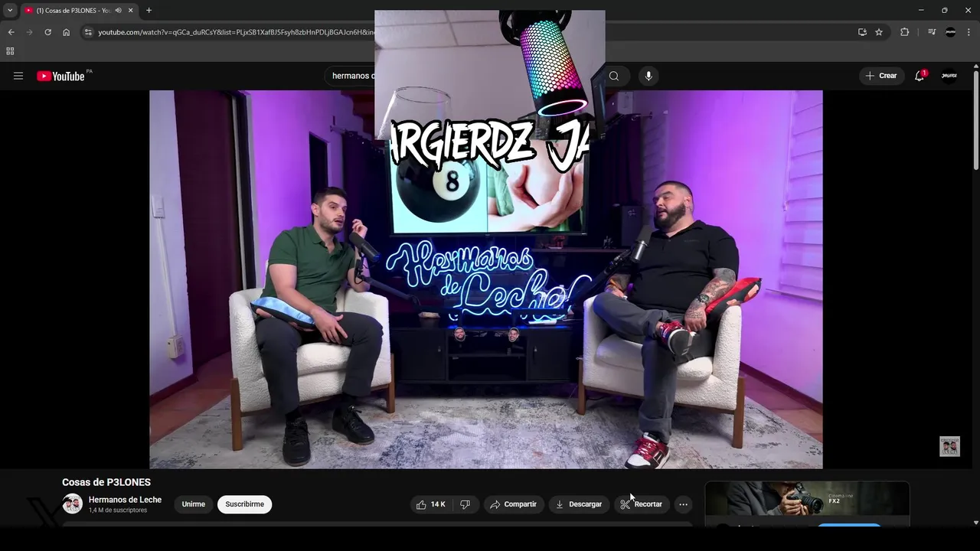Dislike the video with thumbs down
980x551 pixels.
click(465, 504)
